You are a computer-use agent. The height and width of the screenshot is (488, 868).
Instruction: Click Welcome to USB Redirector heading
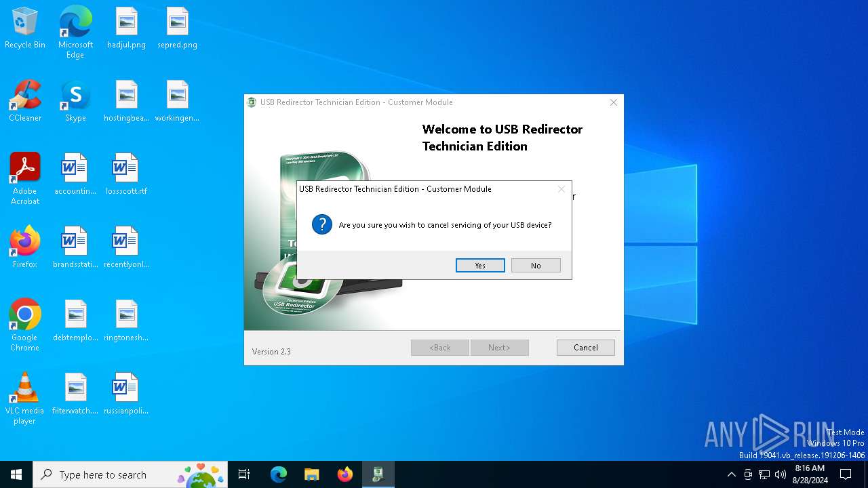(x=502, y=138)
